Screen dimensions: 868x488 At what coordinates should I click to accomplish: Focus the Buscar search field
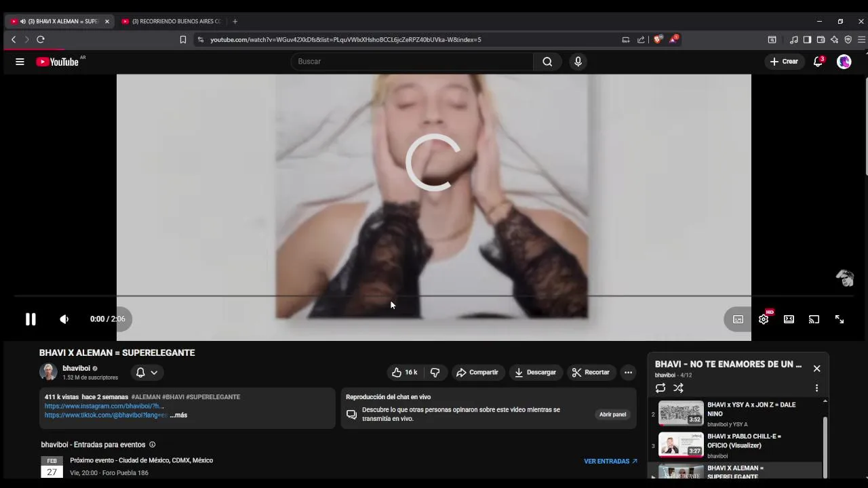(414, 62)
